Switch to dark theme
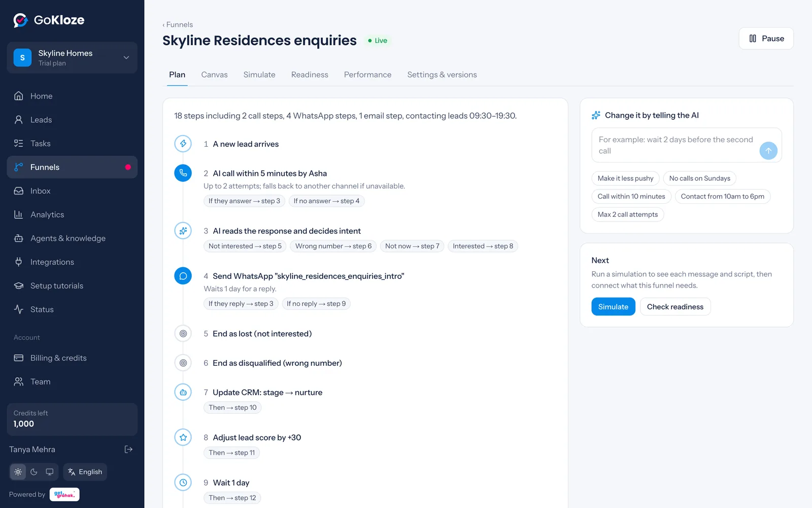The height and width of the screenshot is (508, 812). point(34,472)
